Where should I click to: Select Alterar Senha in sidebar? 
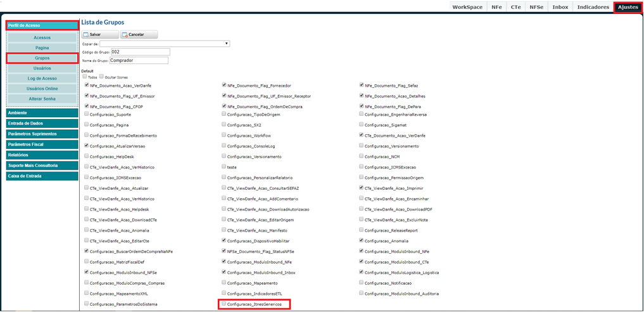click(42, 99)
